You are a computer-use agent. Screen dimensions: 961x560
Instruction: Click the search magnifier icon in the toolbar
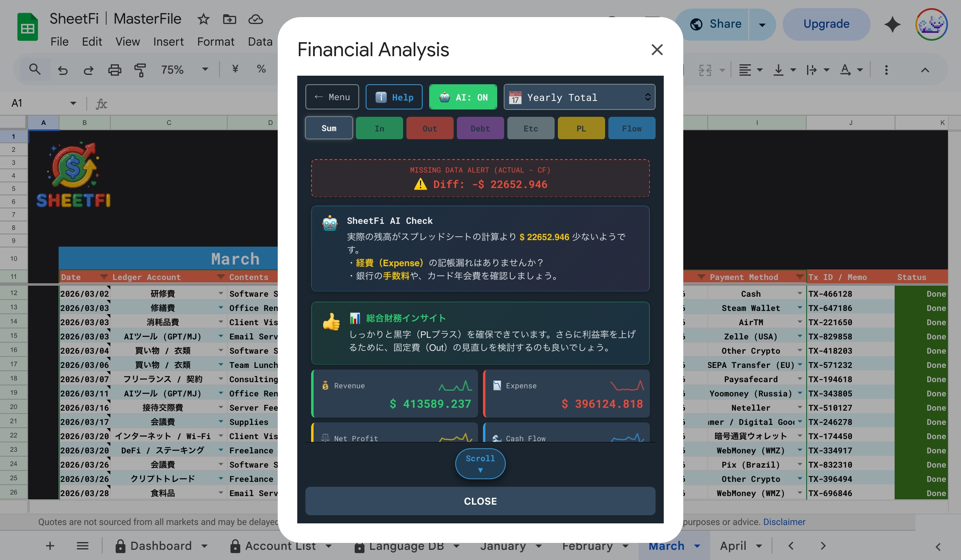pyautogui.click(x=35, y=70)
